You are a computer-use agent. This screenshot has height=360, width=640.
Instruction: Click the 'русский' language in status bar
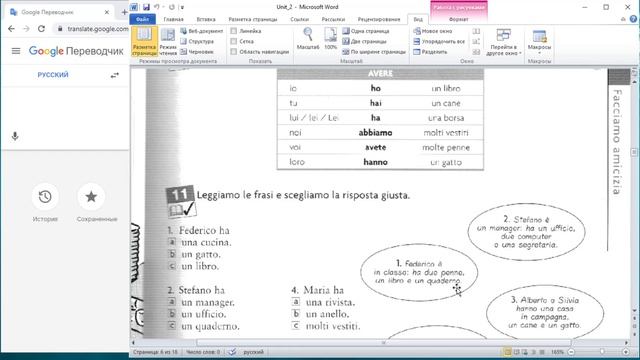tap(253, 352)
